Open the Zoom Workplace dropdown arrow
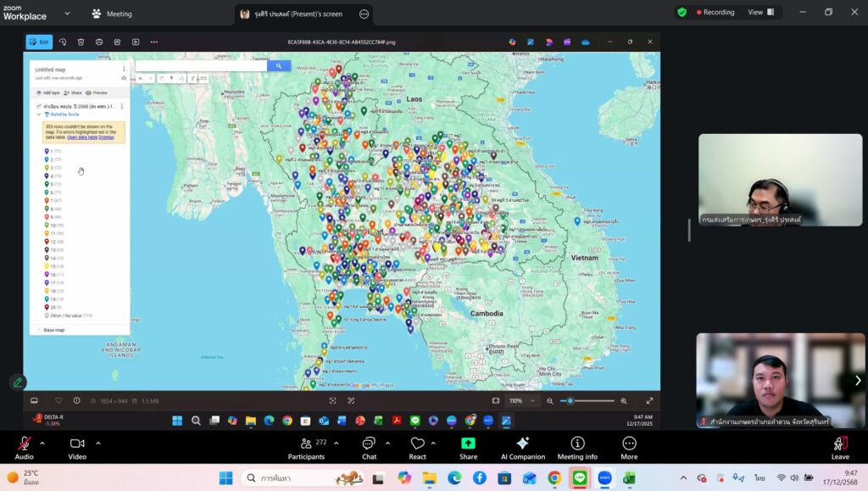Screen dimensions: 868x491 [x=68, y=14]
